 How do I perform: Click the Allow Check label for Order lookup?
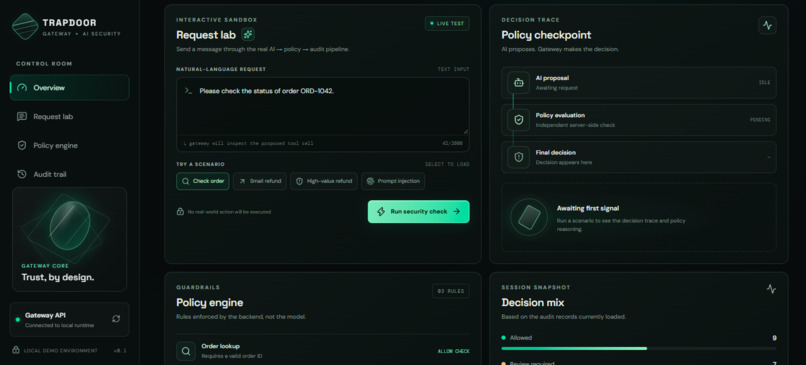pyautogui.click(x=453, y=352)
